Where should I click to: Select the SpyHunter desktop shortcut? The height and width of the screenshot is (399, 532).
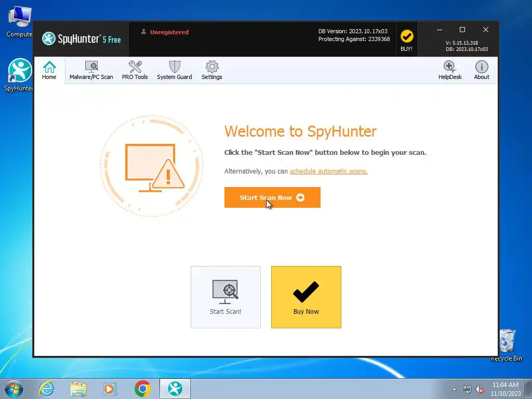click(x=18, y=75)
